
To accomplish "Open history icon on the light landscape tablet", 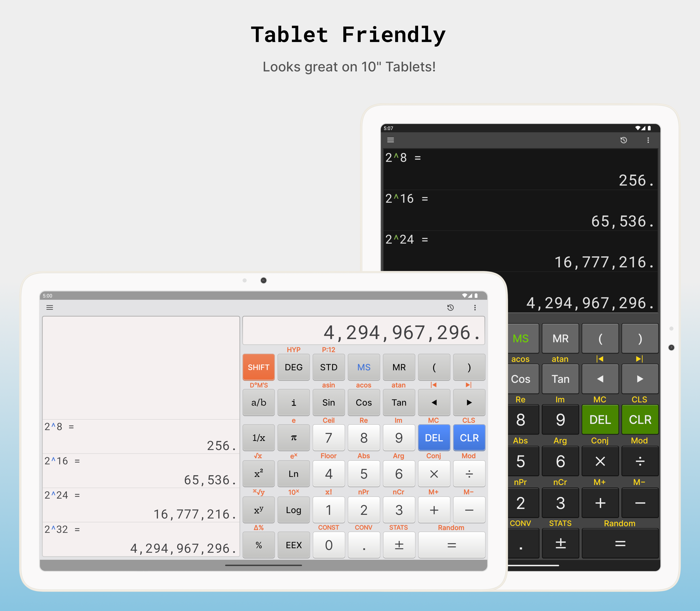I will [x=450, y=308].
